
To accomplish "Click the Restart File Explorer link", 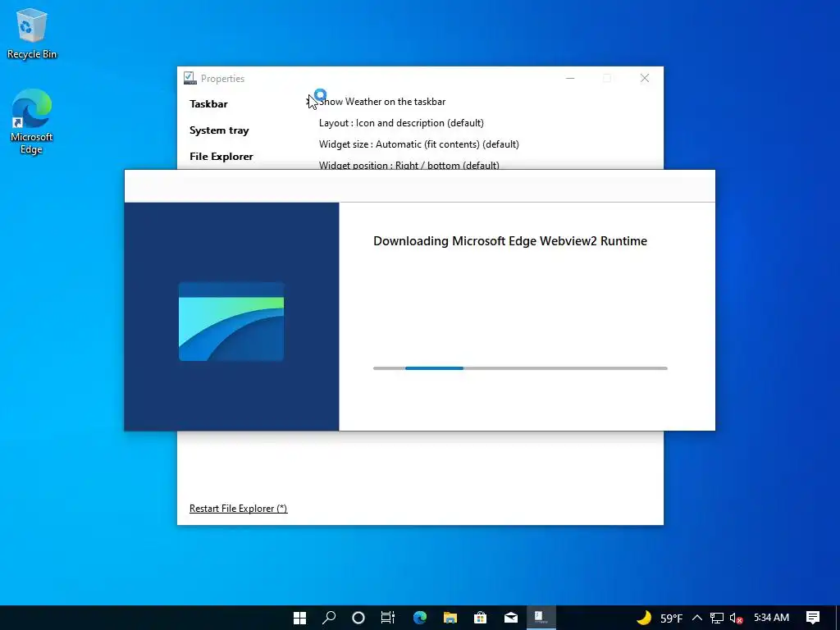I will coord(239,509).
